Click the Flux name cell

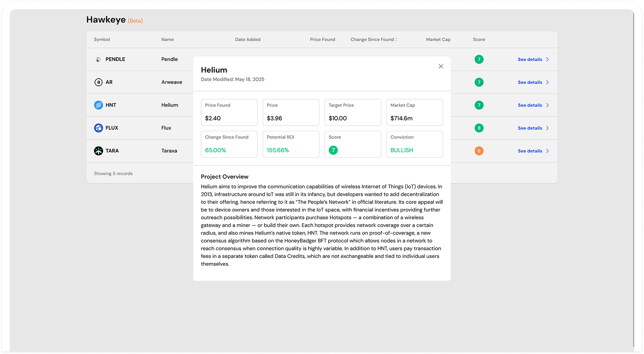166,128
